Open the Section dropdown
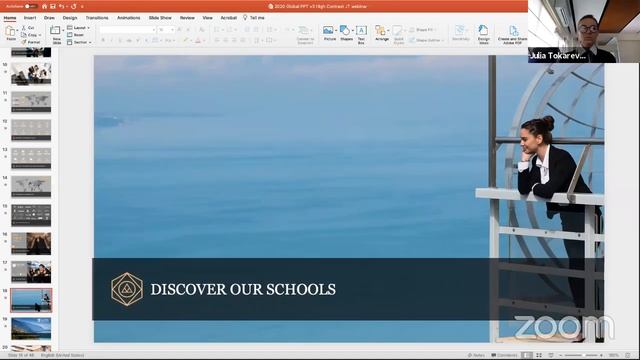Image resolution: width=640 pixels, height=360 pixels. pyautogui.click(x=79, y=42)
